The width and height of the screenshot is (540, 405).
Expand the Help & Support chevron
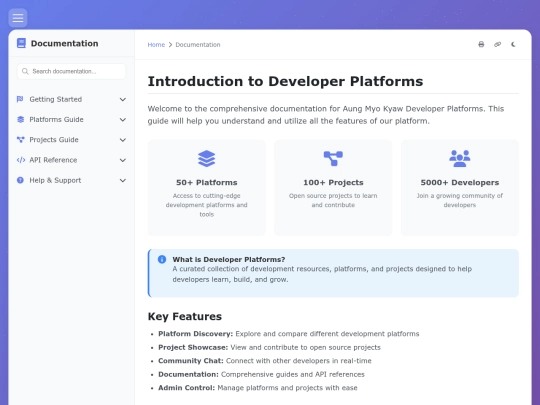tap(123, 180)
